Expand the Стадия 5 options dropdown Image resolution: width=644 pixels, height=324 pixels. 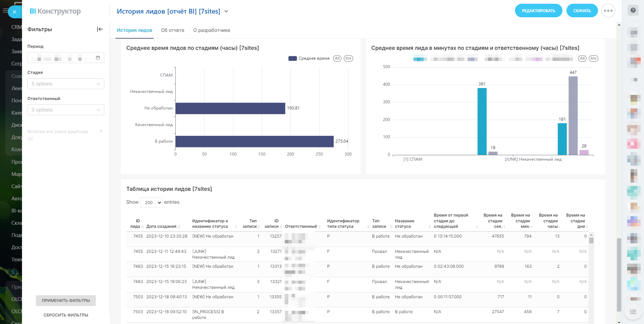click(66, 84)
